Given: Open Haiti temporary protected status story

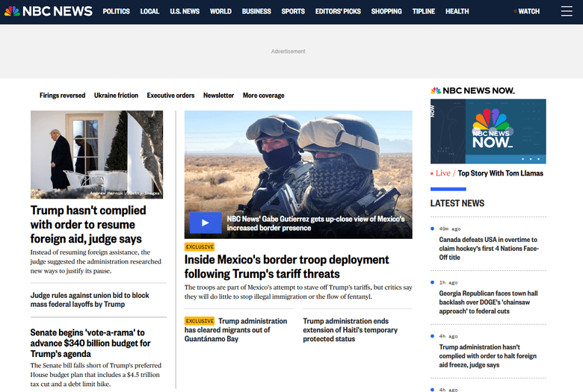Looking at the screenshot, I should pyautogui.click(x=351, y=330).
